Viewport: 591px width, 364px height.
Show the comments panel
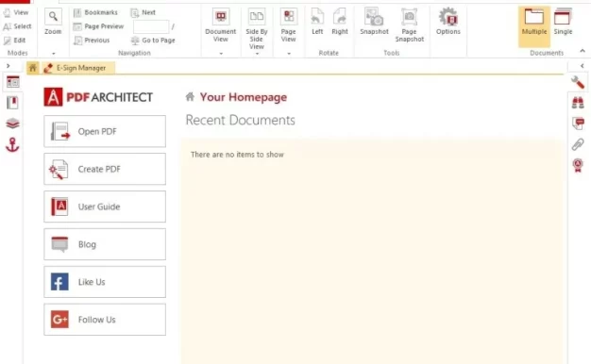(x=578, y=124)
